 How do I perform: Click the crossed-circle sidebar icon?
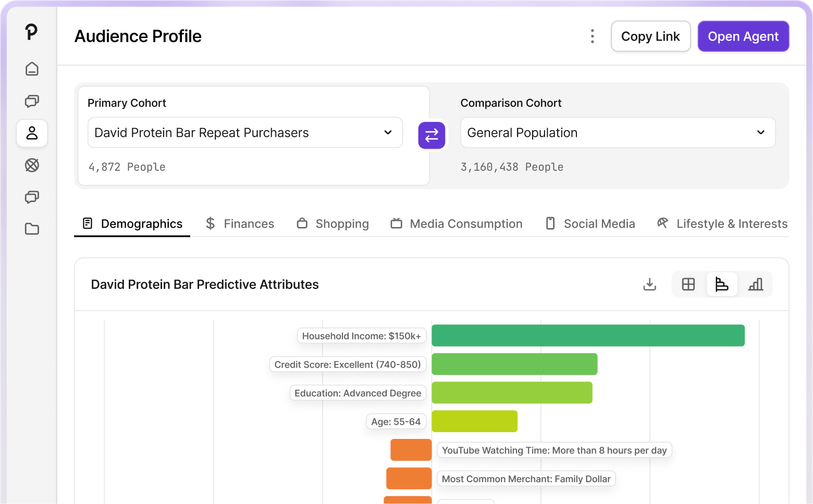click(x=32, y=166)
